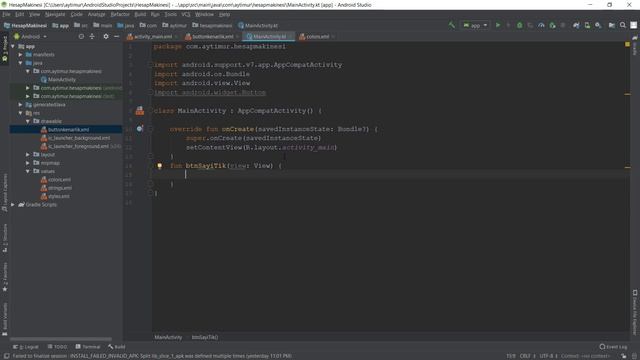The height and width of the screenshot is (360, 640).
Task: Open the Event Log
Action: [x=613, y=347]
